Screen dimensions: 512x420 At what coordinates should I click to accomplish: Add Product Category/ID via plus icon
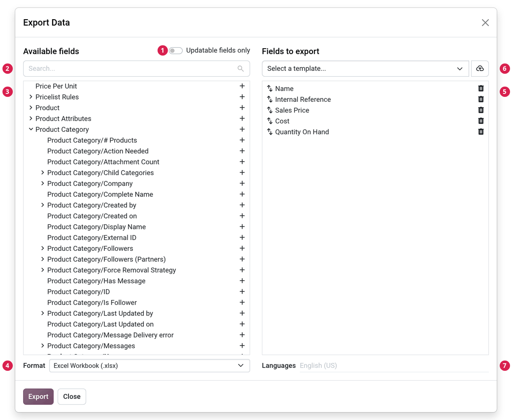pos(242,292)
